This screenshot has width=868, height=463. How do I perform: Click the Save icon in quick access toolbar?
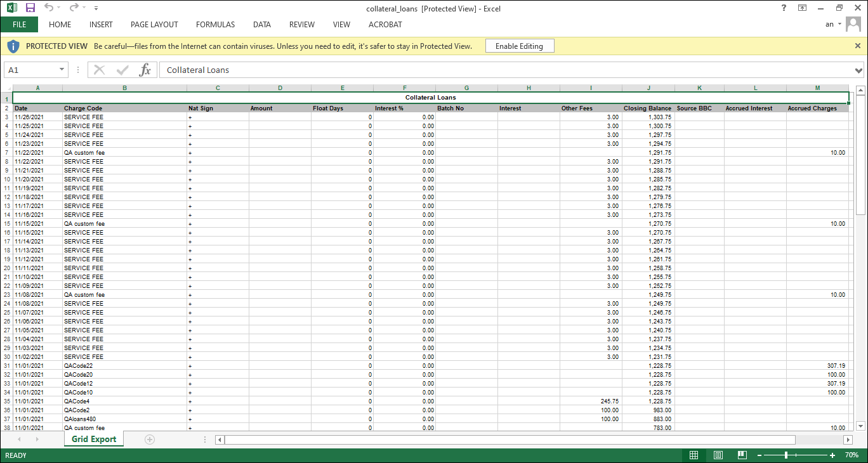pos(30,8)
